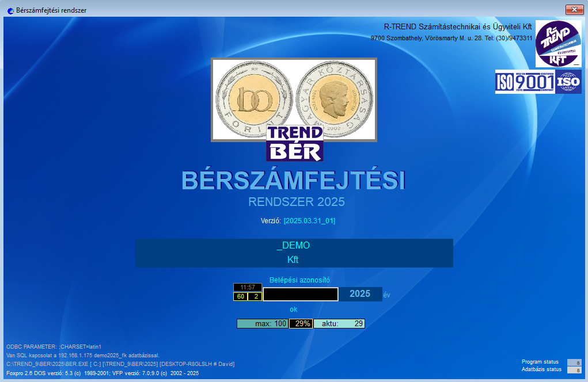
Task: Focus the Belépési azonosító login field
Action: tap(301, 294)
